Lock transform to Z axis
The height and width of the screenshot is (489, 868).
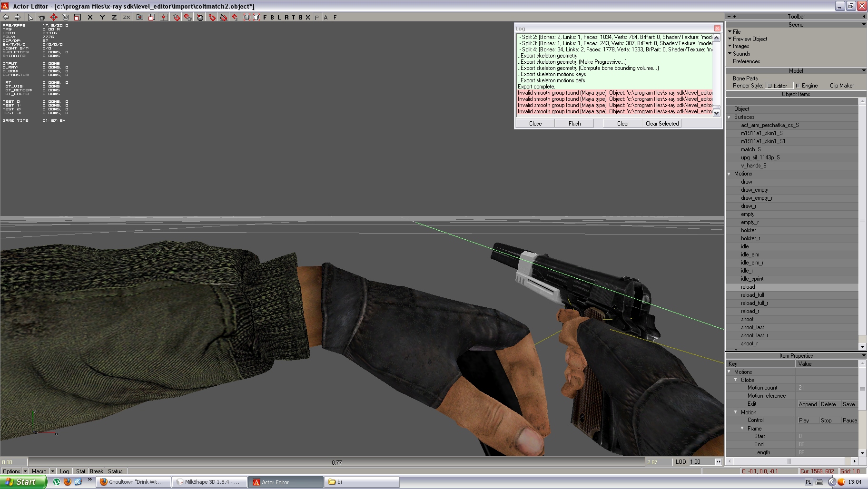point(114,17)
